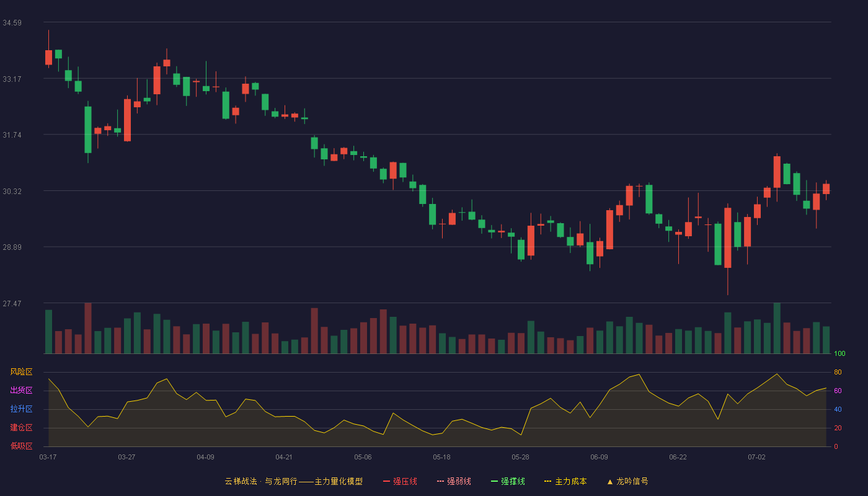Screen dimensions: 868x496
Task: Click the first volume bar above 03-17
Action: click(48, 332)
